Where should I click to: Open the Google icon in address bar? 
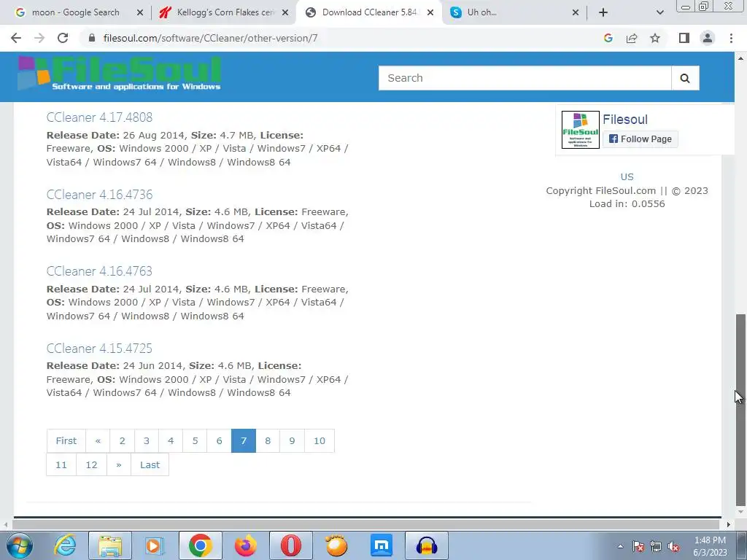(x=608, y=38)
